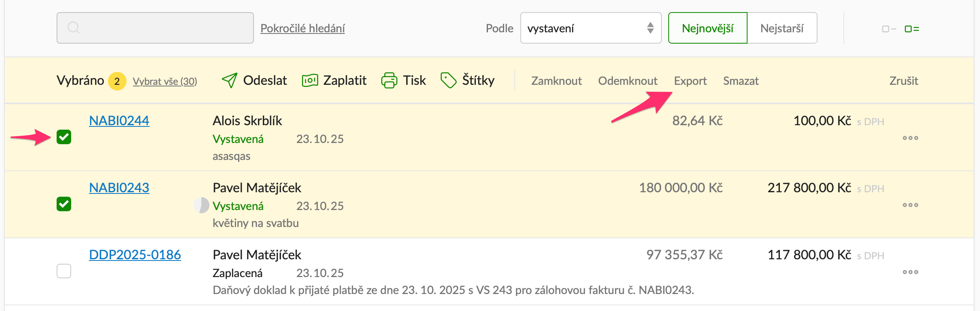Choose Export from the bulk actions bar
The height and width of the screenshot is (311, 980).
pos(690,80)
